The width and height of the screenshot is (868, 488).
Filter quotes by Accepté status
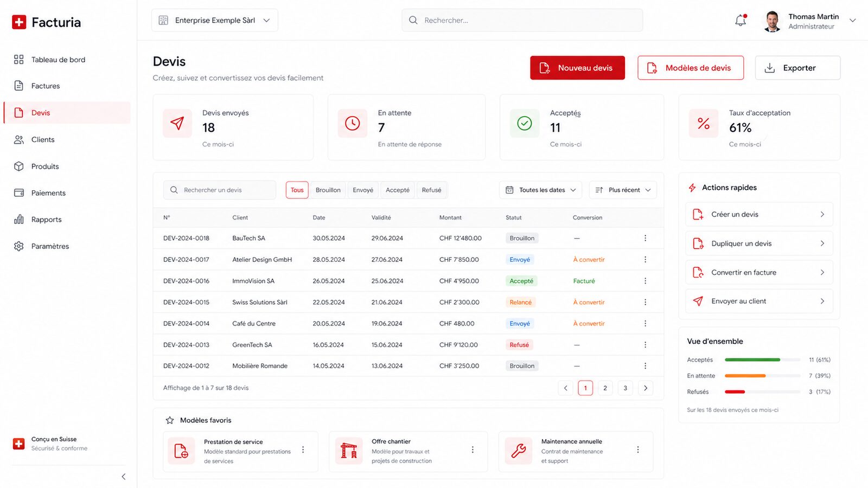(398, 190)
